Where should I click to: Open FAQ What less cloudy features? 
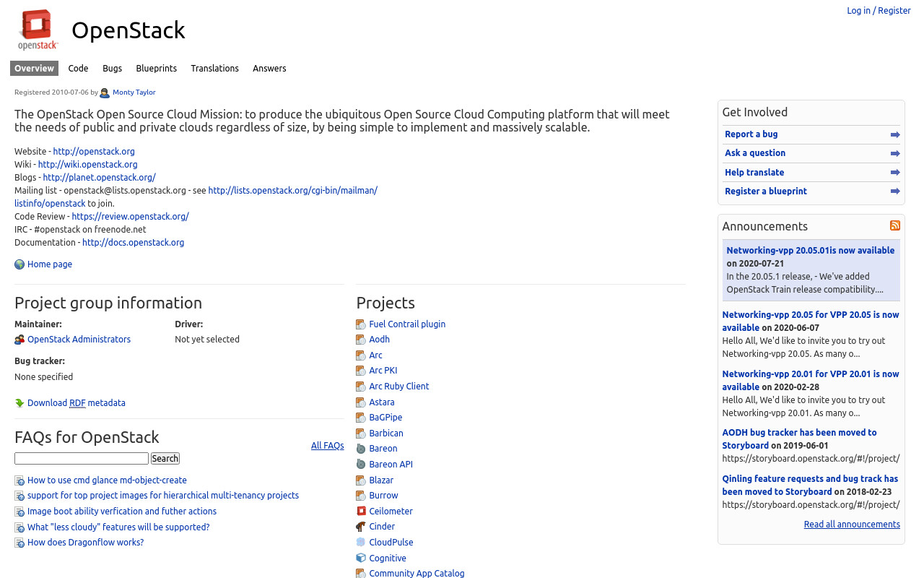click(118, 527)
